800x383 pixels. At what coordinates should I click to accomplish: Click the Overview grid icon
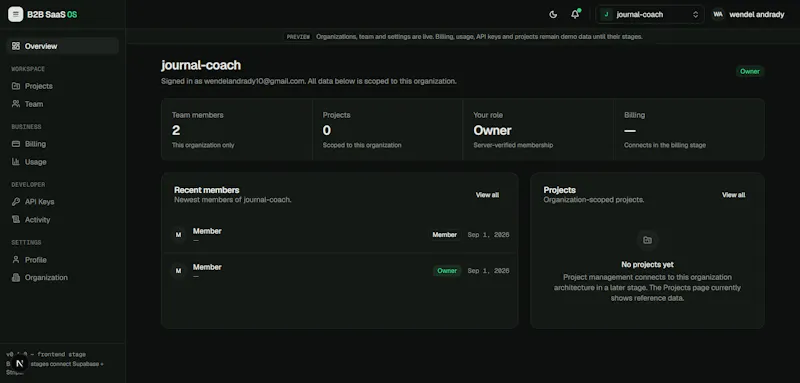tap(16, 46)
